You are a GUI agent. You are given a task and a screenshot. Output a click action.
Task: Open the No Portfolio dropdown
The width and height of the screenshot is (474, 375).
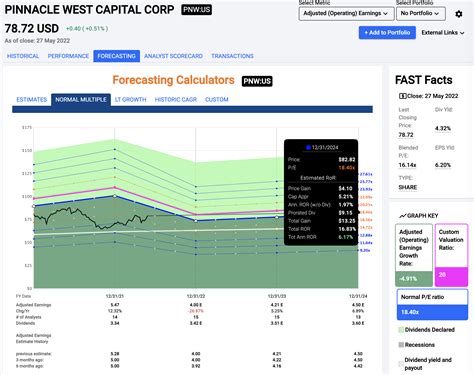[x=420, y=14]
